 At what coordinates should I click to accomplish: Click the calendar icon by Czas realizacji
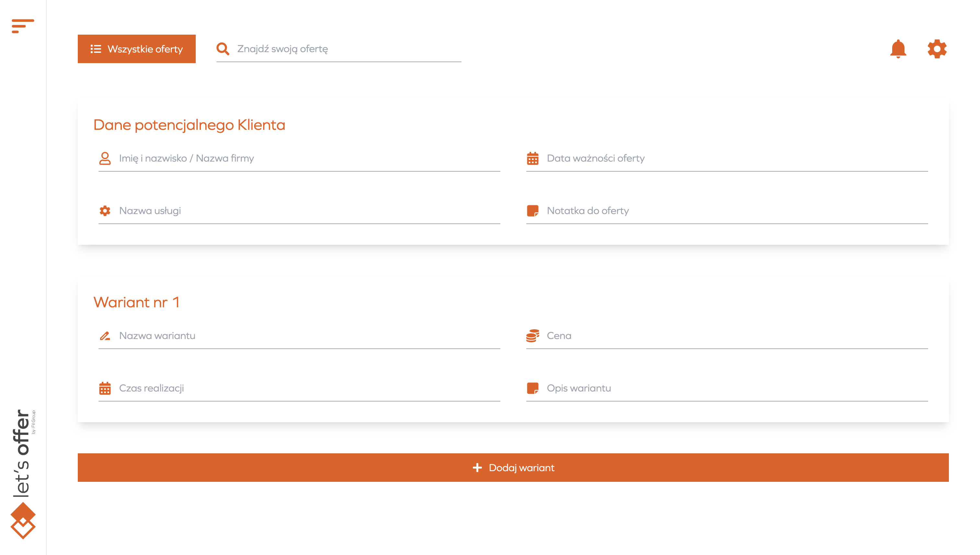[105, 388]
